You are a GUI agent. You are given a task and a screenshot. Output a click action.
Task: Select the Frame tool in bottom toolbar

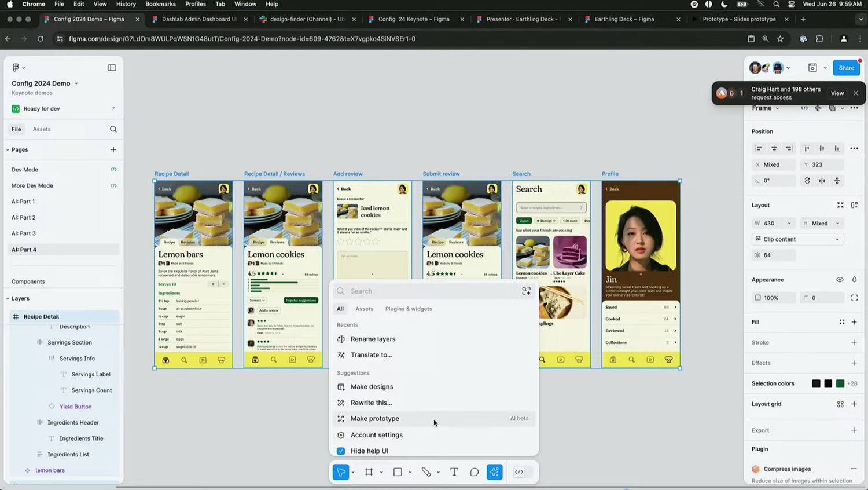tap(369, 472)
